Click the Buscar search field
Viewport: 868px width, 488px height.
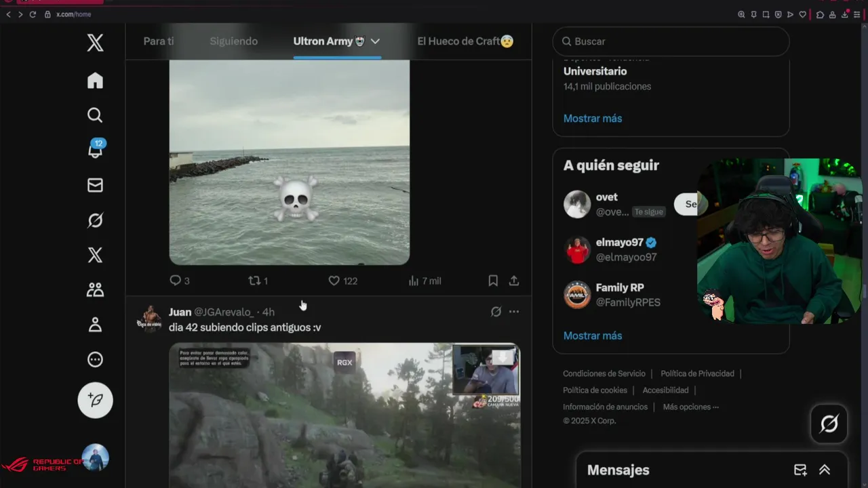671,41
